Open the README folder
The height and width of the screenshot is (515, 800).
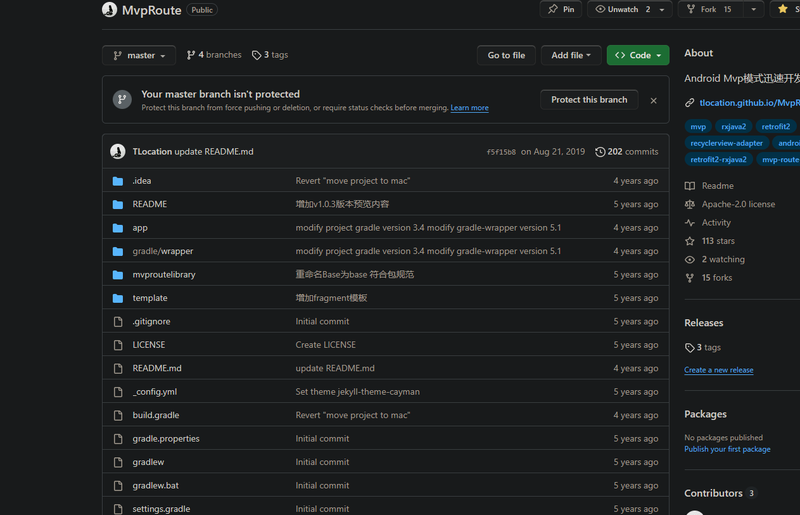pyautogui.click(x=149, y=204)
